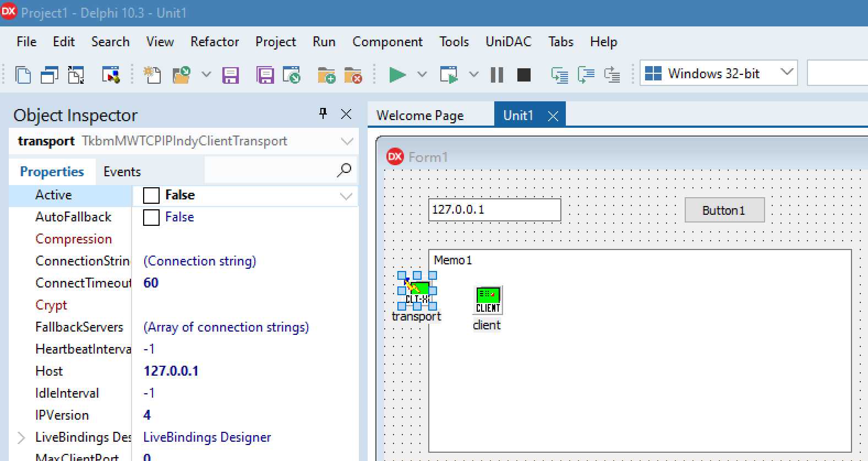Click the Open Project toolbar icon
Screen dimensions: 868x461
(292, 74)
